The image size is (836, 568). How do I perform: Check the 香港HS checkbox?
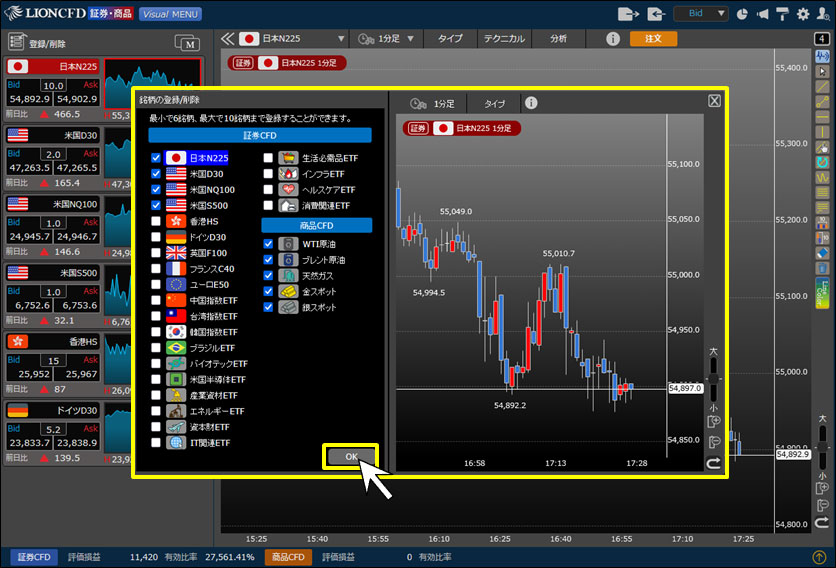[156, 220]
